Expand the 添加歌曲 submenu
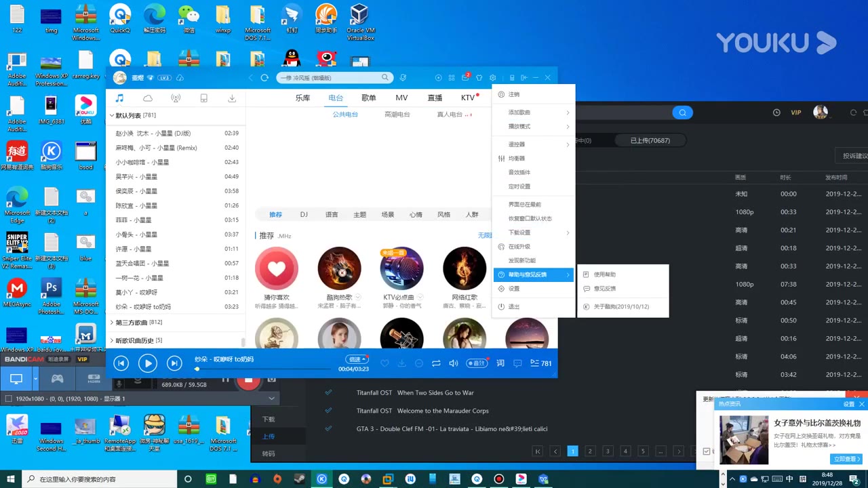868x488 pixels. coord(533,113)
